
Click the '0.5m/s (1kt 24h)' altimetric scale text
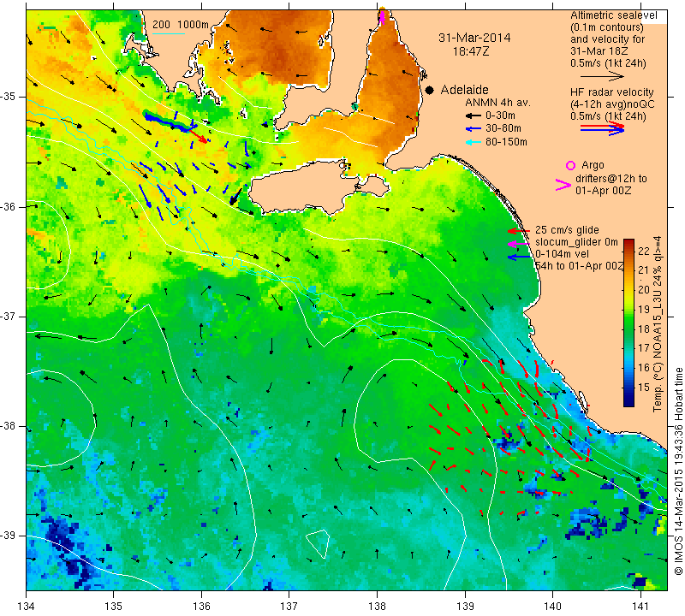coord(608,63)
